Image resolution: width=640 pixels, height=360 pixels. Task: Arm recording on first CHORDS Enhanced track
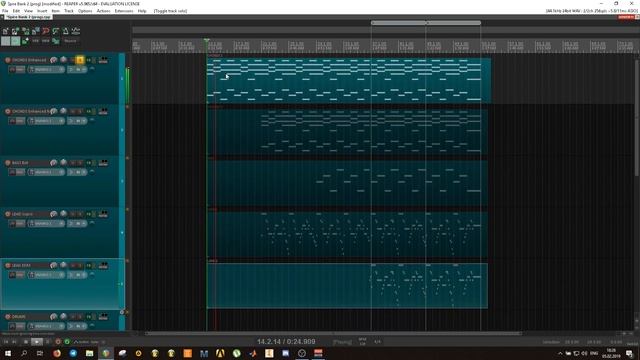(x=8, y=60)
